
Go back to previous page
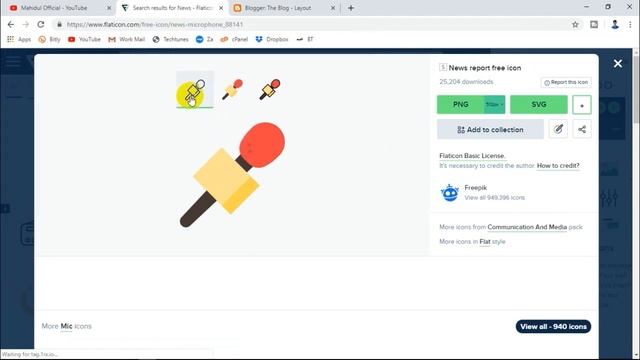click(11, 24)
